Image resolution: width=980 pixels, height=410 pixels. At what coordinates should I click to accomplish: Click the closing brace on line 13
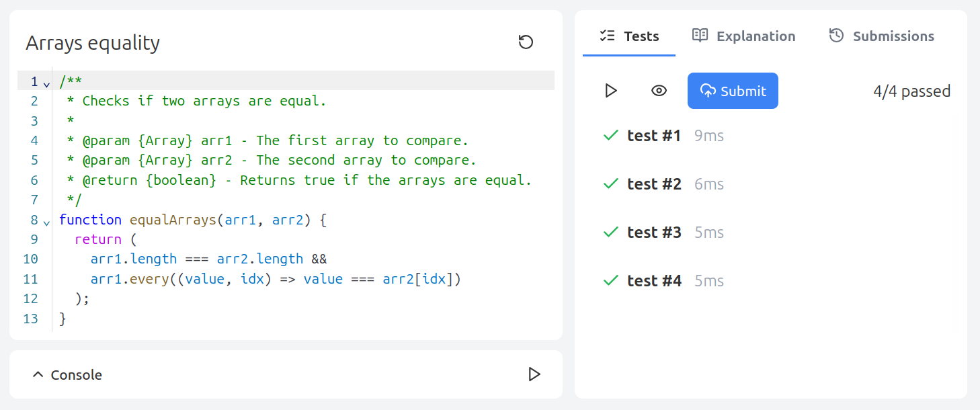coord(63,319)
